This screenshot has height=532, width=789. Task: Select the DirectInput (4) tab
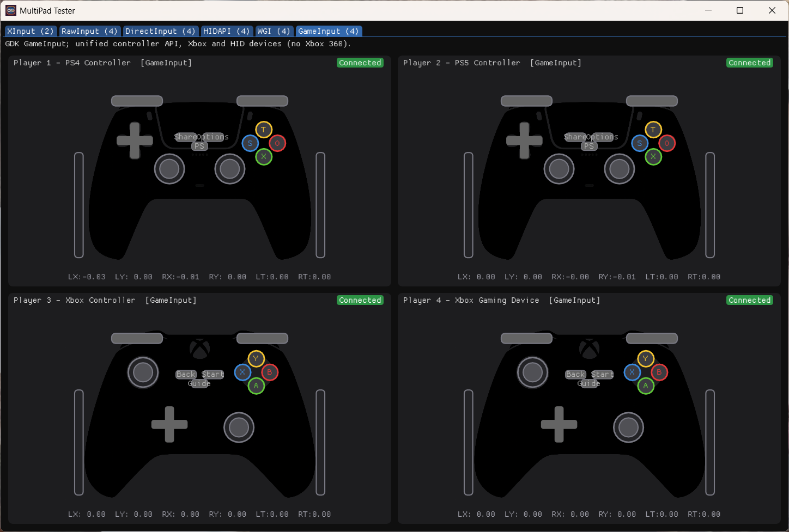[x=160, y=31]
